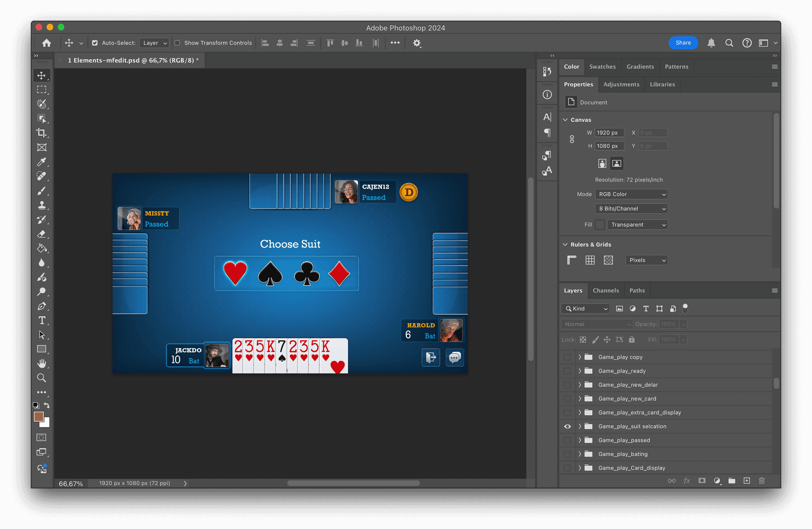Click the Share button
This screenshot has width=812, height=529.
click(x=683, y=42)
